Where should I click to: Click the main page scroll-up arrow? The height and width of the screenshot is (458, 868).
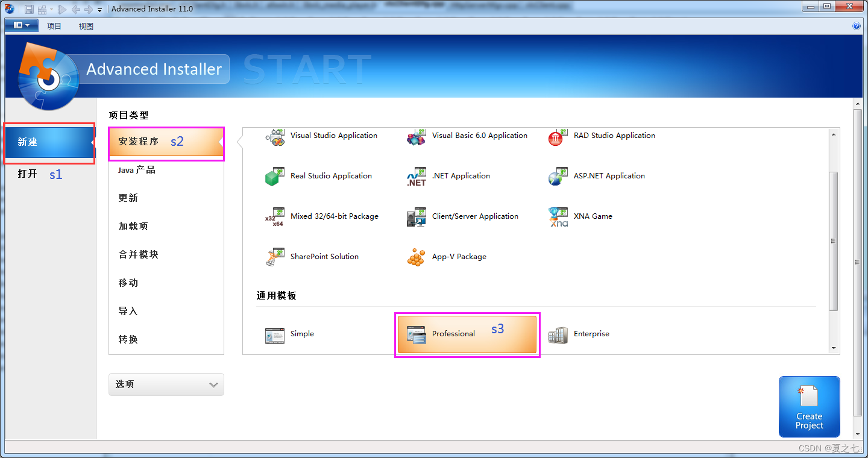858,105
